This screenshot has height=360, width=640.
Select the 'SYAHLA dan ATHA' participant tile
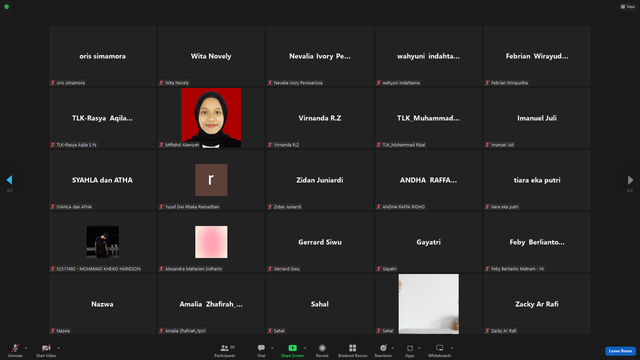[102, 180]
